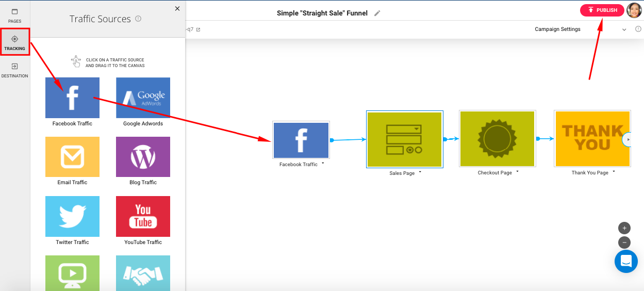Open user profile avatar
Viewport: 644px width, 291px height.
click(634, 10)
